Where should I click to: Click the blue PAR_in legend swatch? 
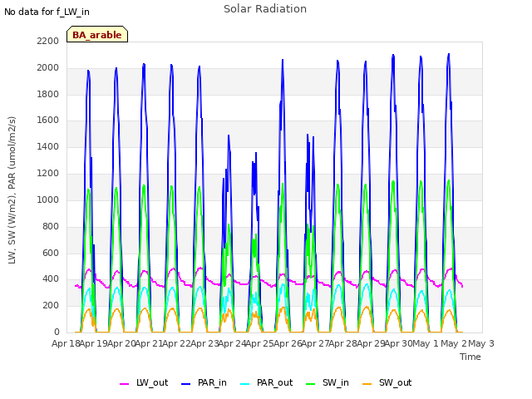186,384
